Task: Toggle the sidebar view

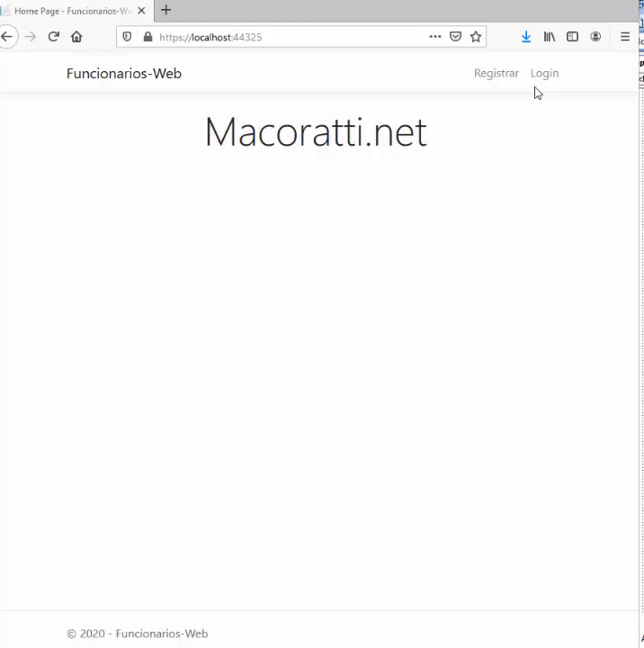Action: 572,37
